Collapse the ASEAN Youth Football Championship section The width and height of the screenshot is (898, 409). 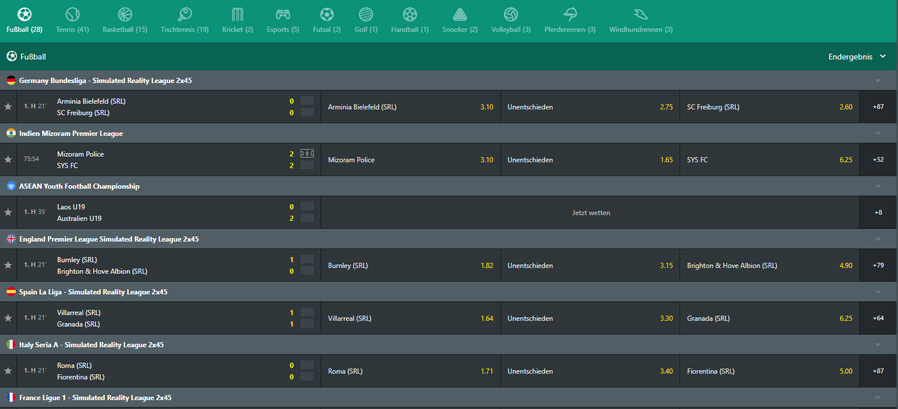click(878, 186)
